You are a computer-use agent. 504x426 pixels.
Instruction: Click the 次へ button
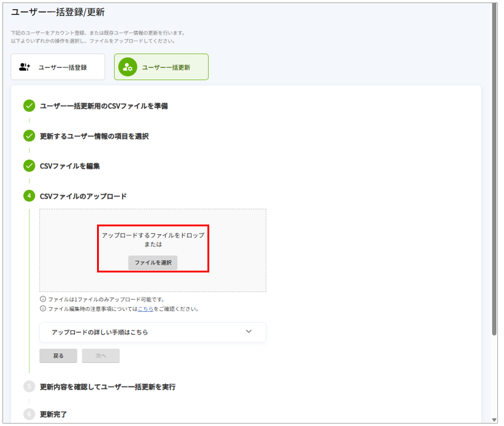tap(101, 356)
